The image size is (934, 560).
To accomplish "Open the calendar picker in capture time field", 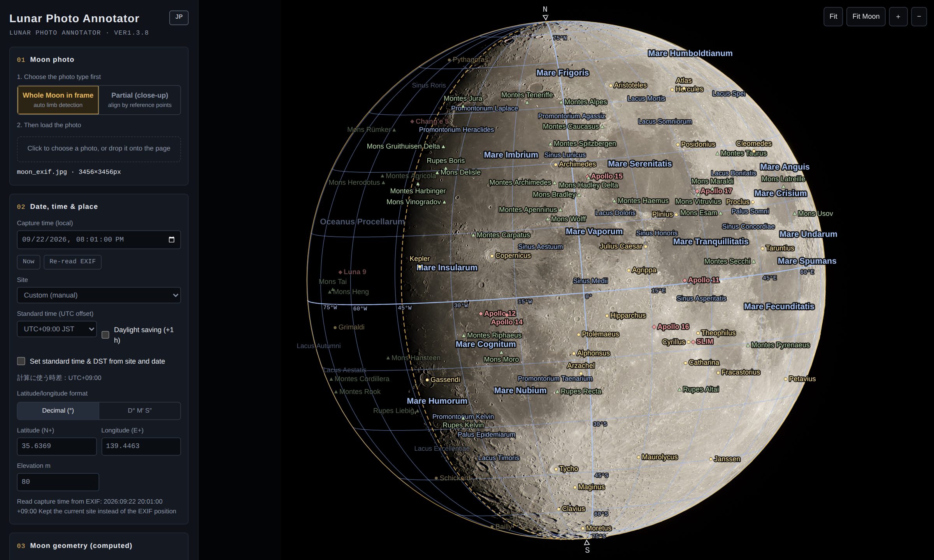I will click(x=172, y=240).
